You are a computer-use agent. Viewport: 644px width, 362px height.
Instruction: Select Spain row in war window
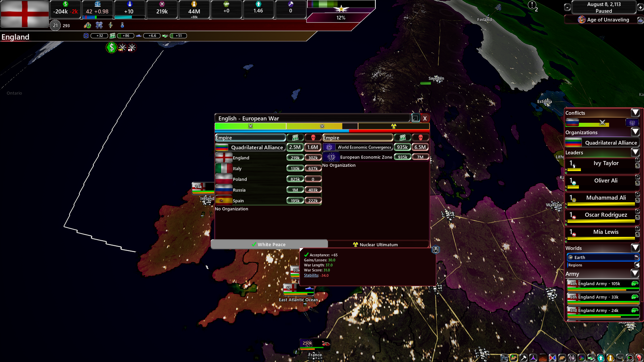[x=268, y=201]
